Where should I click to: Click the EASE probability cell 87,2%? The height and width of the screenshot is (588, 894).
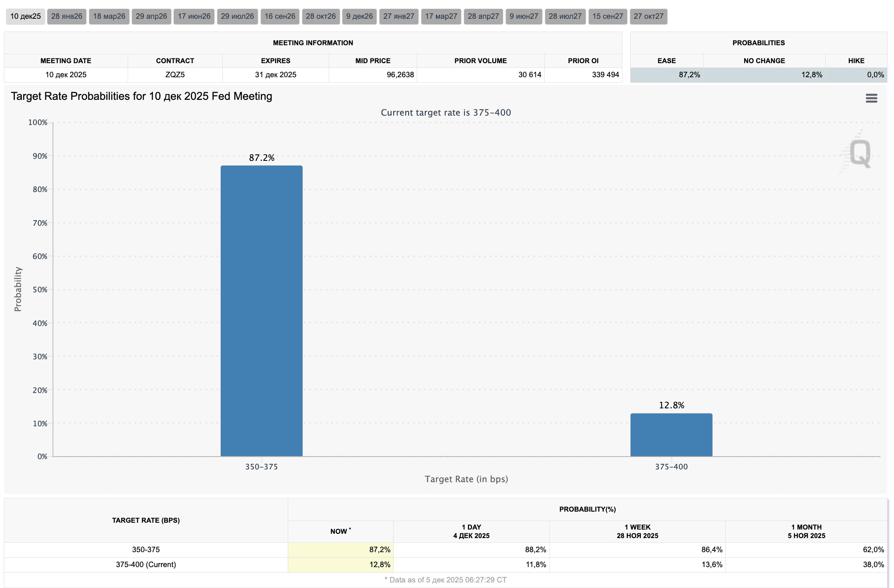(x=667, y=75)
